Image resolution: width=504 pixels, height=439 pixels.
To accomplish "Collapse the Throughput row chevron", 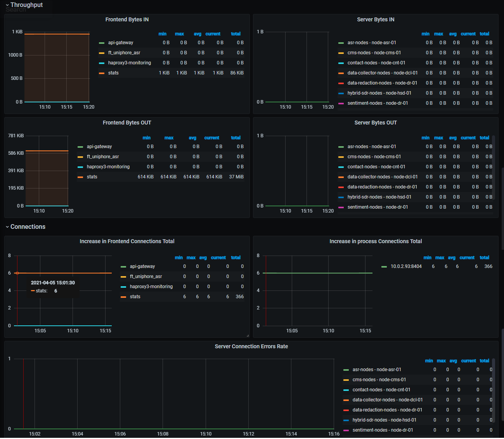I will point(7,5).
